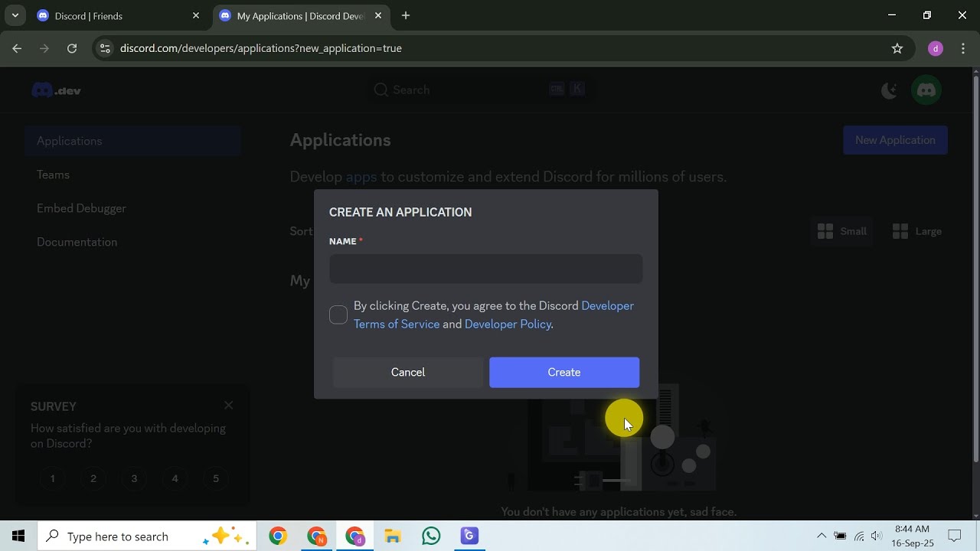Open Wi-Fi network icon in tray

click(859, 536)
